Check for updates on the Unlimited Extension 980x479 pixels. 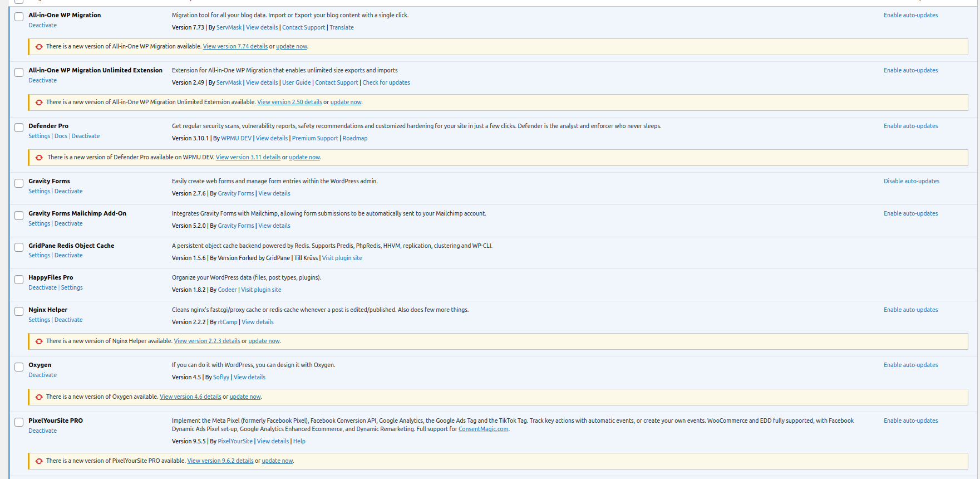pos(386,82)
